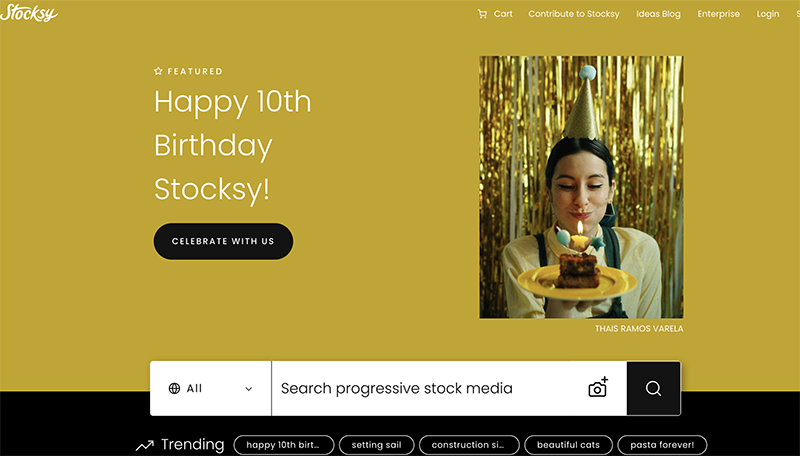
Task: Choose the 'pasta forever!' trending tag
Action: [x=662, y=445]
